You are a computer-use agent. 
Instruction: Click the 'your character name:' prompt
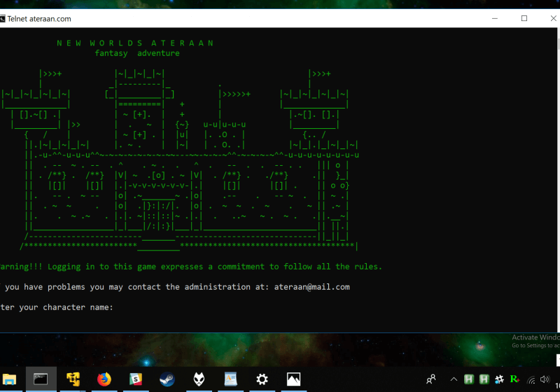[66, 307]
